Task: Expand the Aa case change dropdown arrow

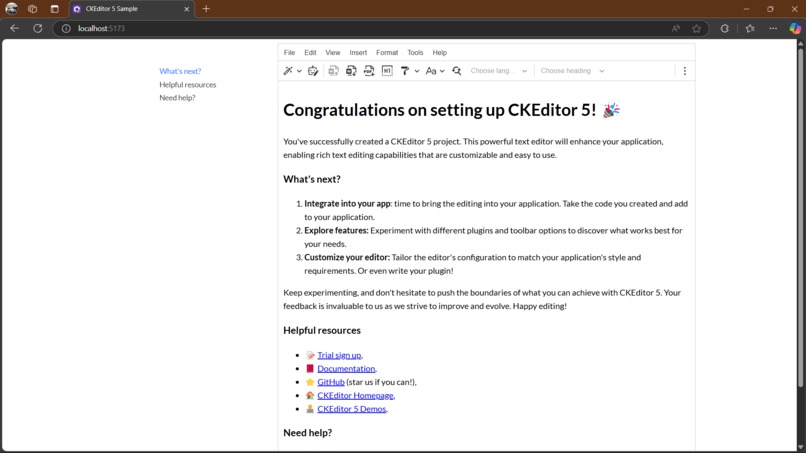Action: click(x=442, y=71)
